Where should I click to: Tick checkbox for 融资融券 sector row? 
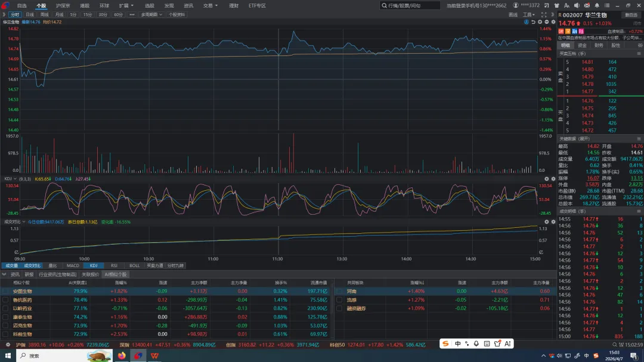pyautogui.click(x=339, y=308)
